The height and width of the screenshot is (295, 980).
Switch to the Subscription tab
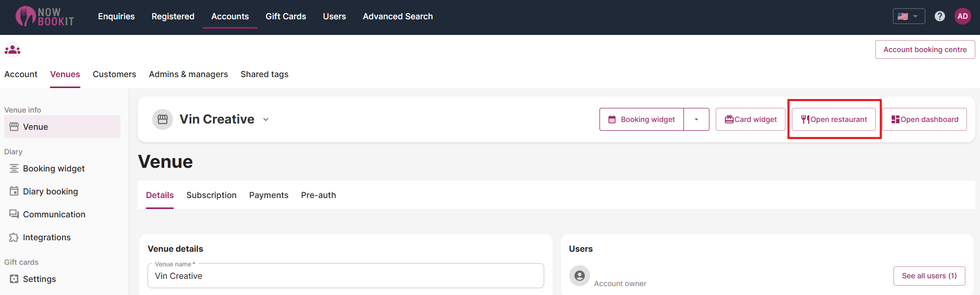click(x=211, y=195)
